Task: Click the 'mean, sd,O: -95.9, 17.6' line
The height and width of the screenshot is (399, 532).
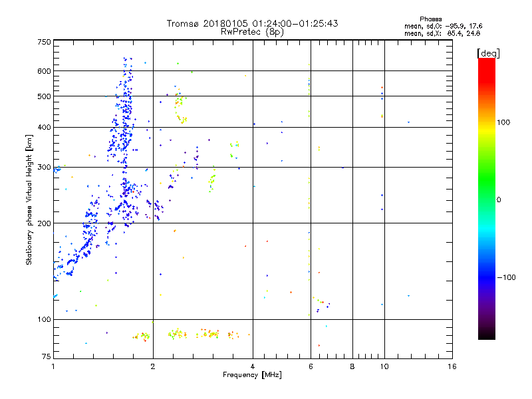Action: [x=443, y=26]
